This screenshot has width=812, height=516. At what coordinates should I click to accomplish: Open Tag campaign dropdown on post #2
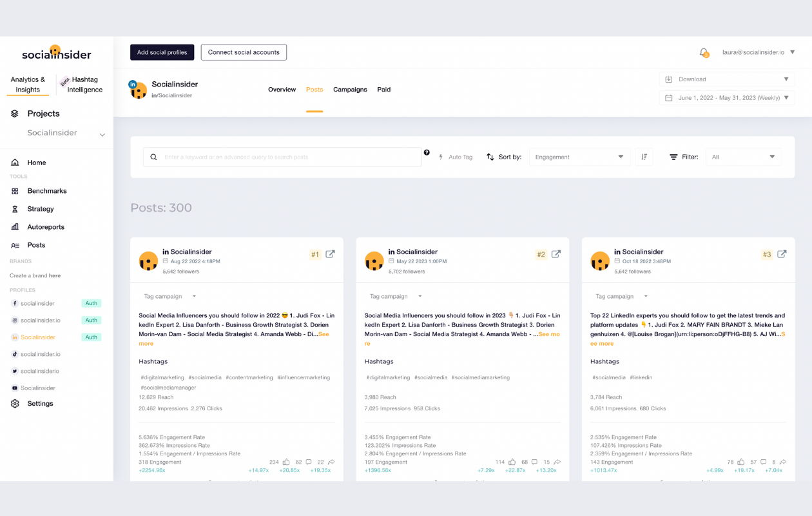point(396,297)
